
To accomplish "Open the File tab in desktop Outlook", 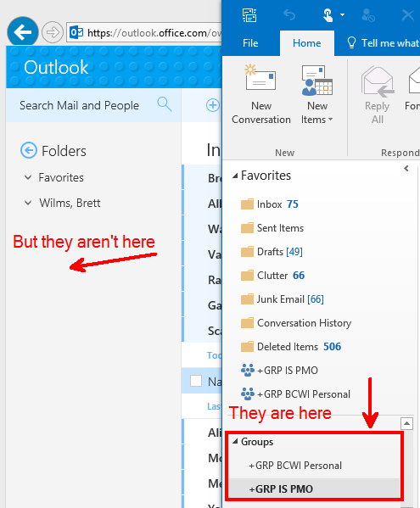I will pyautogui.click(x=250, y=43).
